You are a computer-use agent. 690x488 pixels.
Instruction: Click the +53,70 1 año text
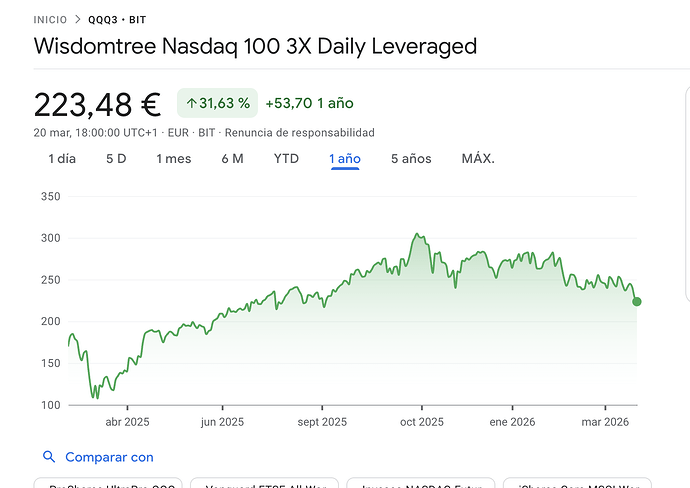[309, 103]
